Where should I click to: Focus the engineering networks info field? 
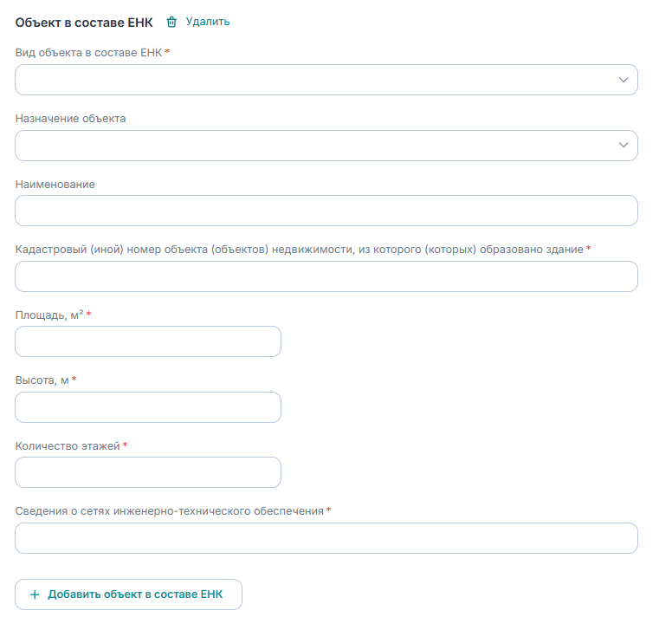coord(326,538)
